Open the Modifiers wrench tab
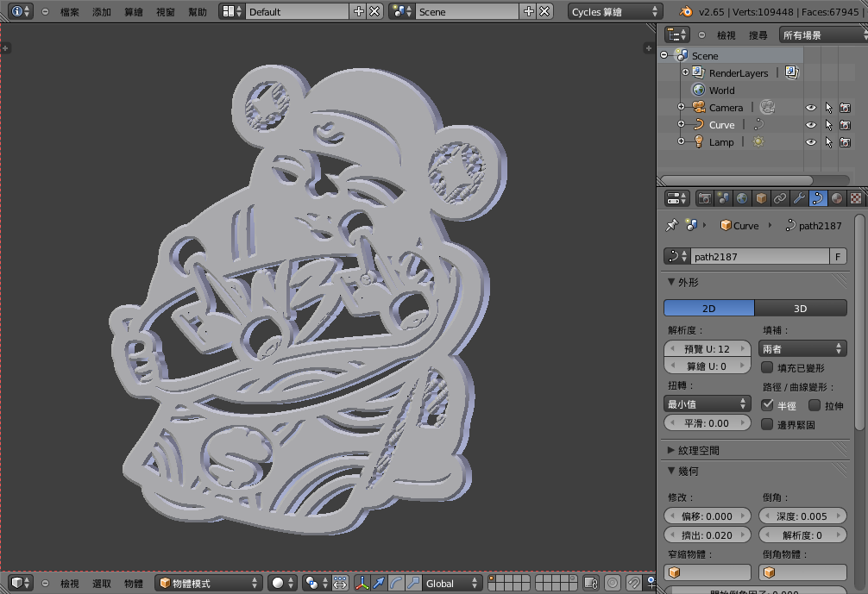 (x=799, y=198)
